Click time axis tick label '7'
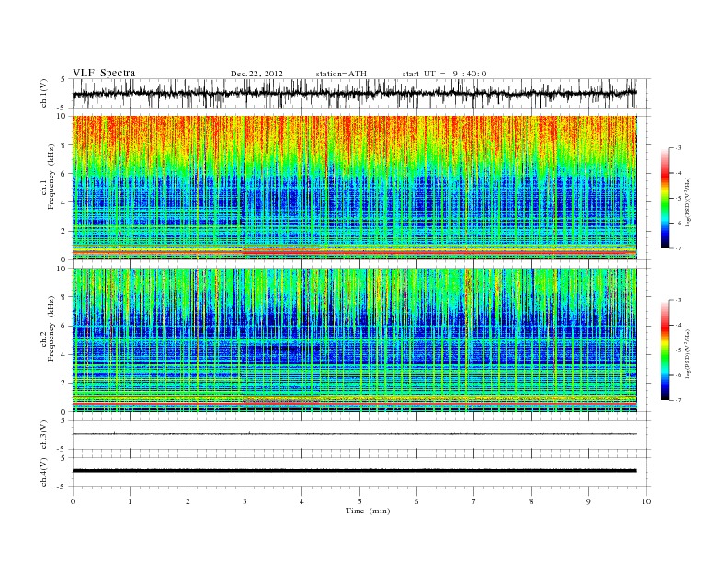Viewport: 728px width, 563px height. tap(474, 501)
